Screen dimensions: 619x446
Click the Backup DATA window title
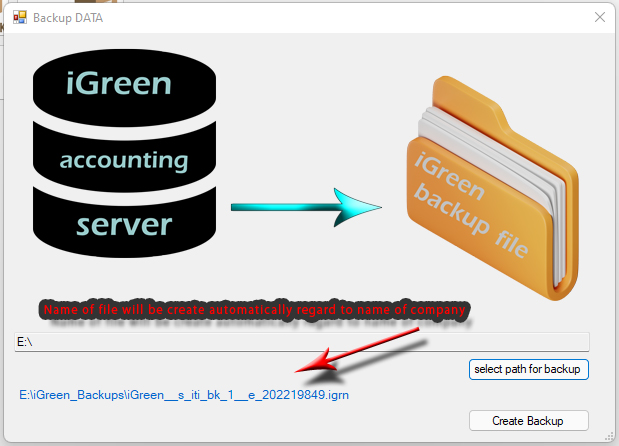(68, 18)
